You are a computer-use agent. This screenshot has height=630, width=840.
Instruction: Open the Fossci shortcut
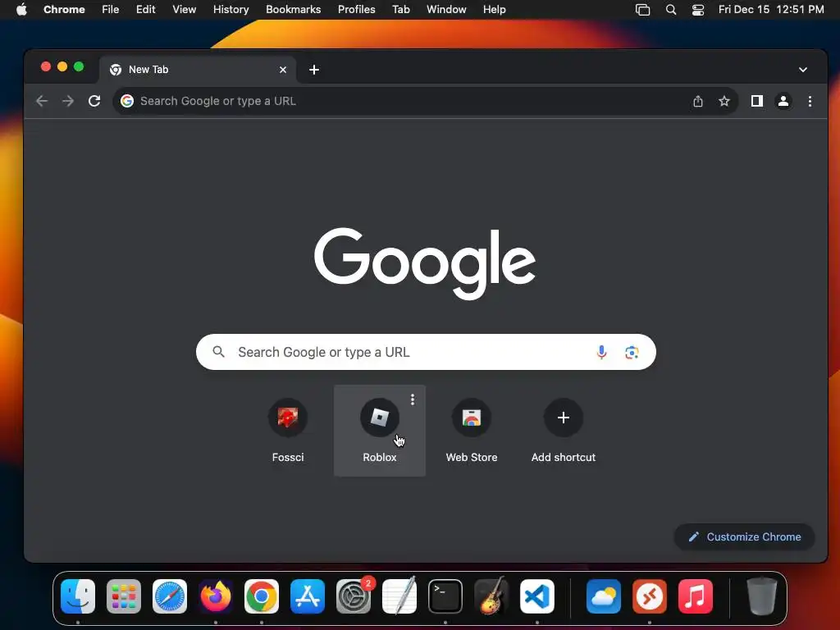point(288,430)
